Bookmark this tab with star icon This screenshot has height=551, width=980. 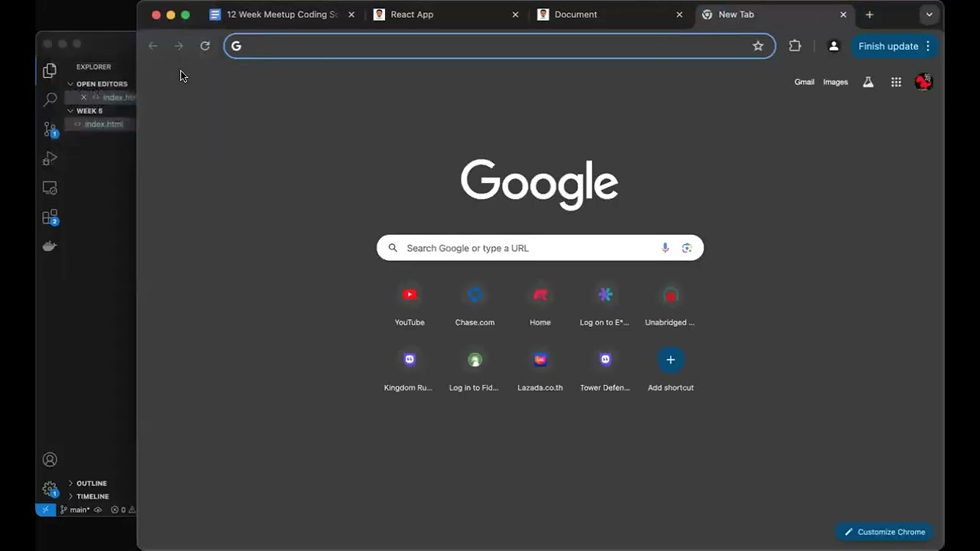758,46
